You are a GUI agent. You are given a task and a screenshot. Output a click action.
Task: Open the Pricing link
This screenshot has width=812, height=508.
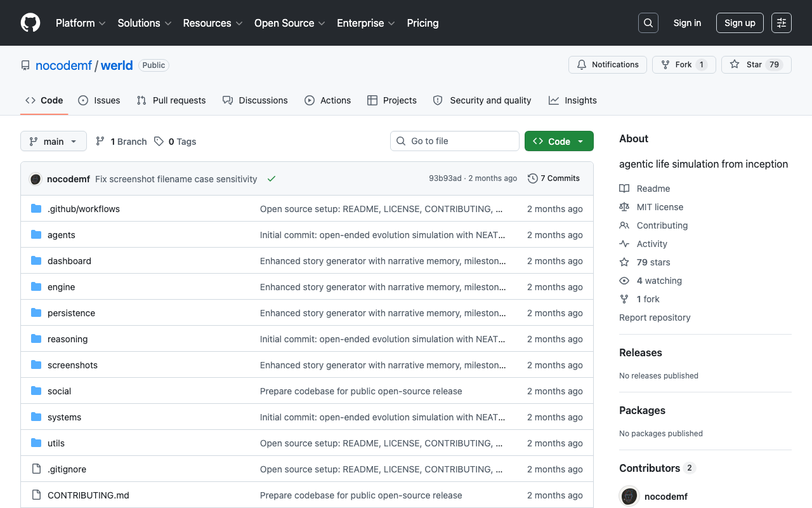pyautogui.click(x=422, y=23)
